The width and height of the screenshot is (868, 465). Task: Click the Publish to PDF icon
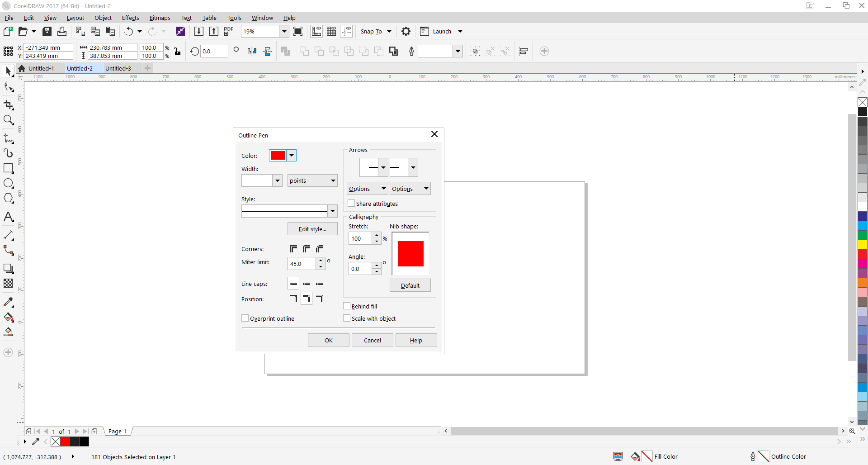pos(228,31)
